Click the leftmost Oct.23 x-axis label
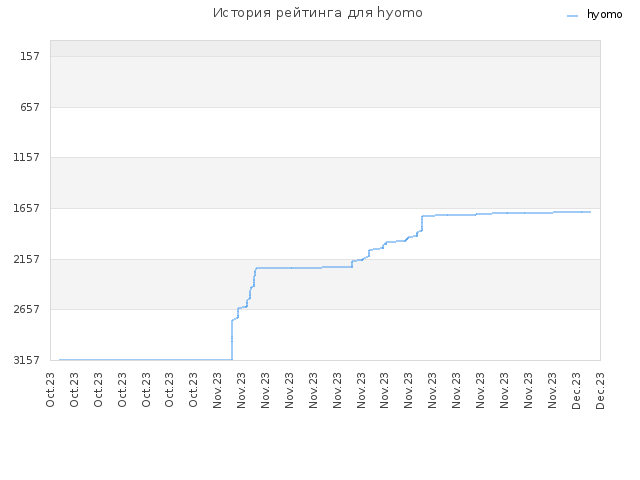 [50, 390]
